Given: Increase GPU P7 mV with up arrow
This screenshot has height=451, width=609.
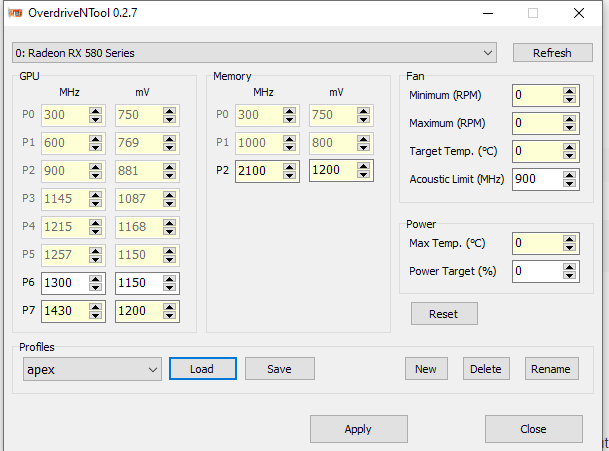Looking at the screenshot, I should [169, 306].
